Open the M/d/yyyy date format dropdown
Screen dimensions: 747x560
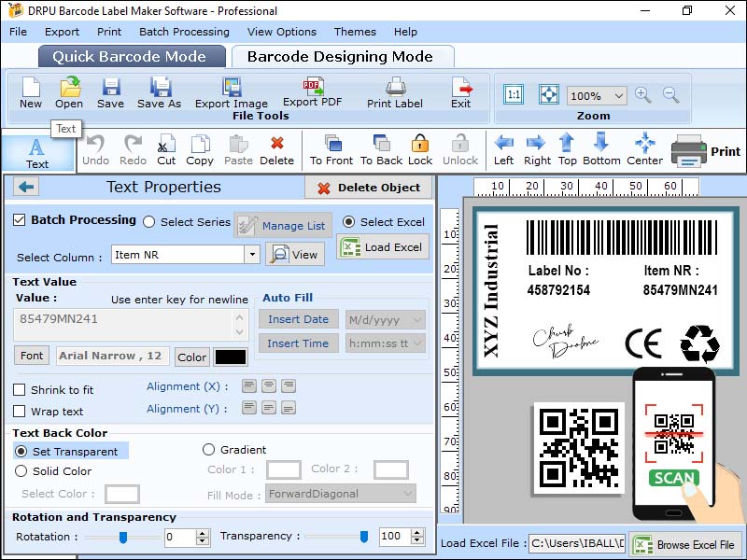click(x=417, y=319)
